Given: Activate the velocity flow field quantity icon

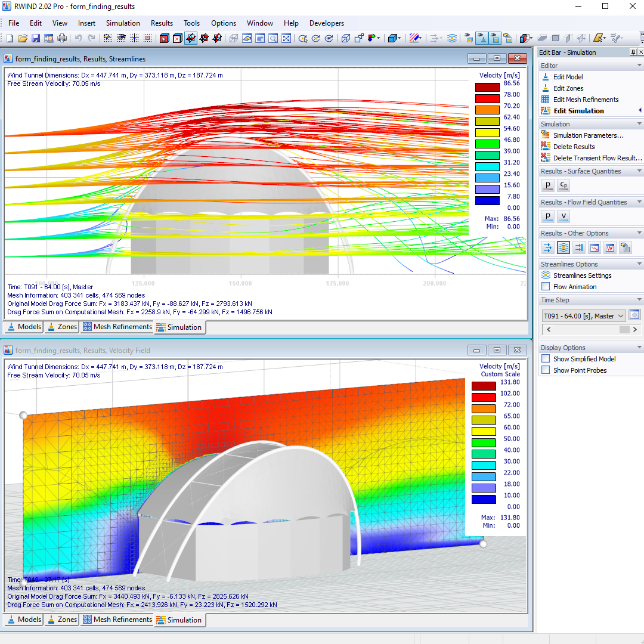Looking at the screenshot, I should [x=563, y=216].
